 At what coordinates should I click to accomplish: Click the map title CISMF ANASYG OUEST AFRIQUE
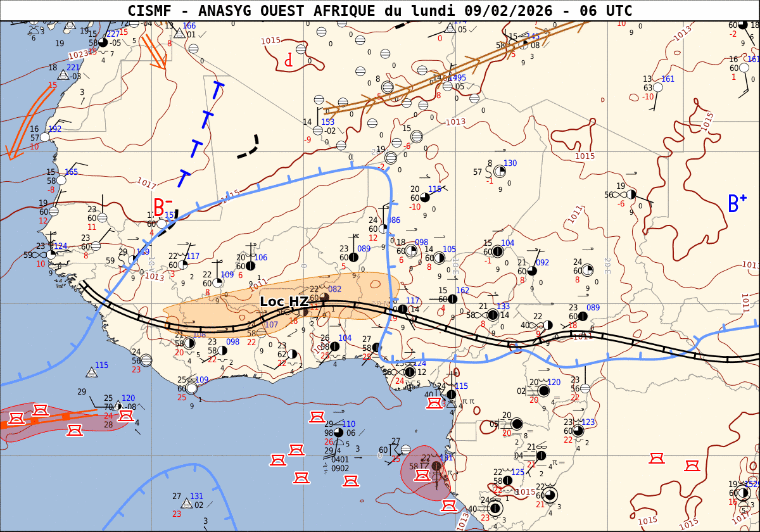point(379,11)
